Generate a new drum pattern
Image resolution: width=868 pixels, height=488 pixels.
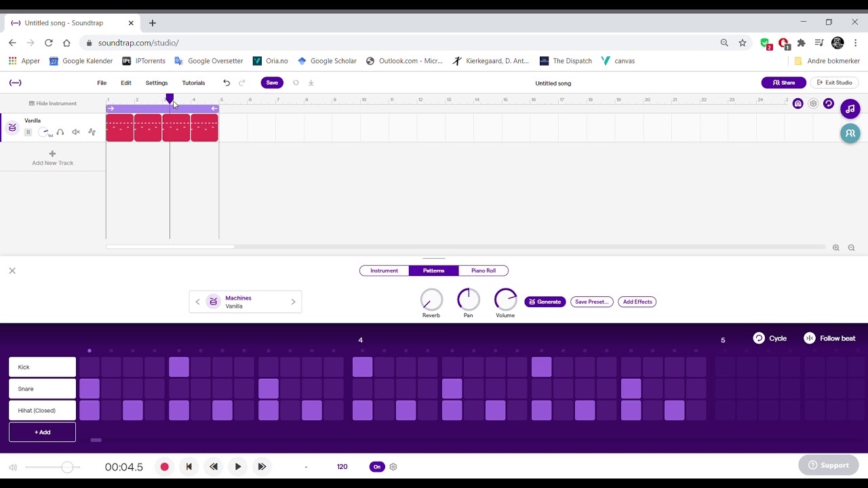[x=545, y=302]
